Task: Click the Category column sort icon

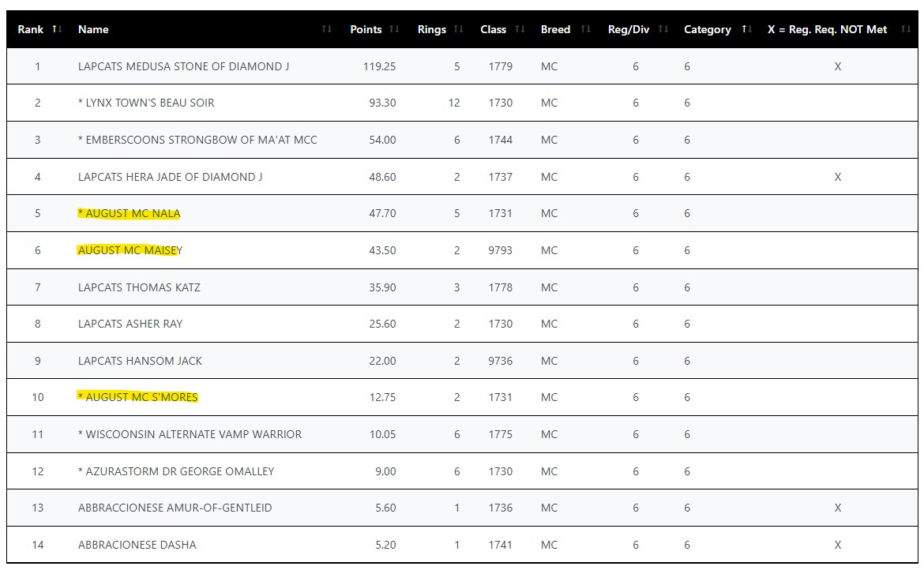Action: coord(746,29)
